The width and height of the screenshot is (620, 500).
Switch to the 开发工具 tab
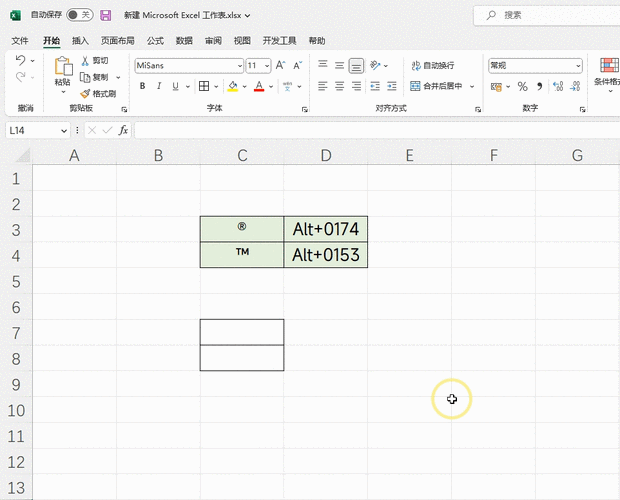click(279, 41)
